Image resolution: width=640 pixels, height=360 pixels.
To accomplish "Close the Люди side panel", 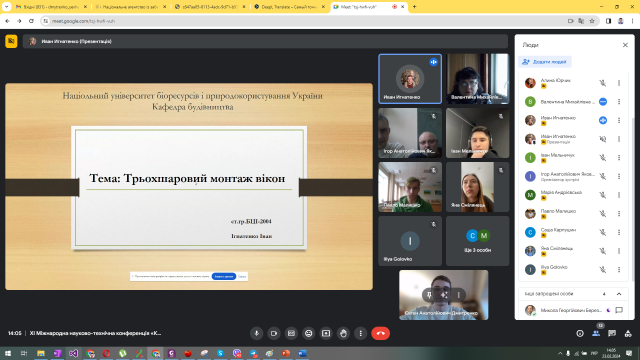I will pyautogui.click(x=625, y=45).
